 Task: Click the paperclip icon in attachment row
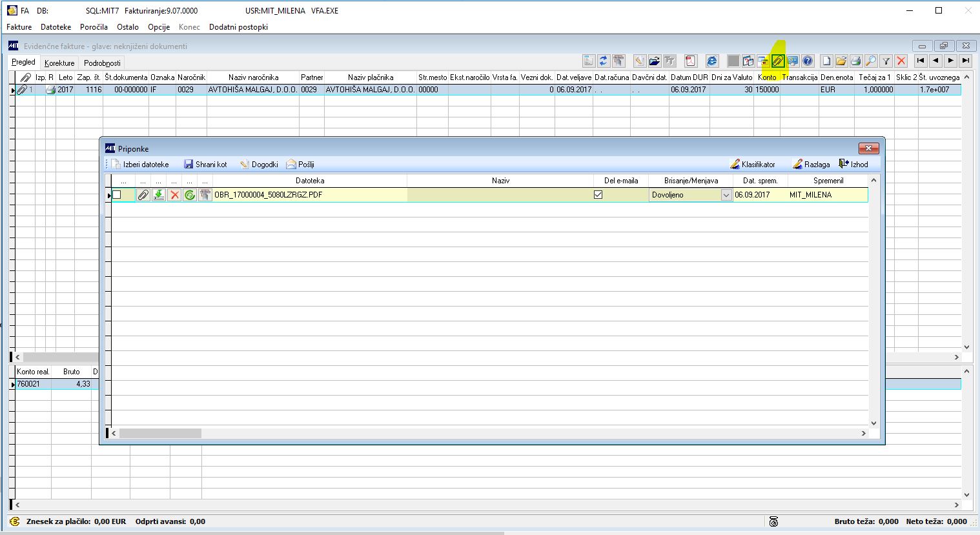(x=143, y=195)
